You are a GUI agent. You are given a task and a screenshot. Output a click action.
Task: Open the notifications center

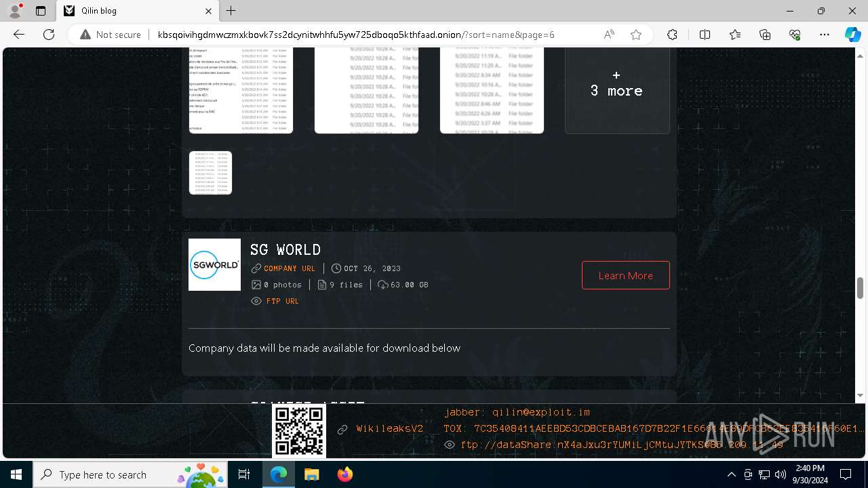[x=846, y=474]
